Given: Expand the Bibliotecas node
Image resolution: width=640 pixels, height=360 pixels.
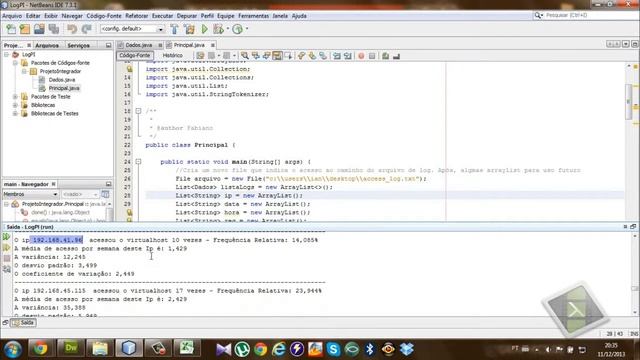Looking at the screenshot, I should tap(15, 105).
